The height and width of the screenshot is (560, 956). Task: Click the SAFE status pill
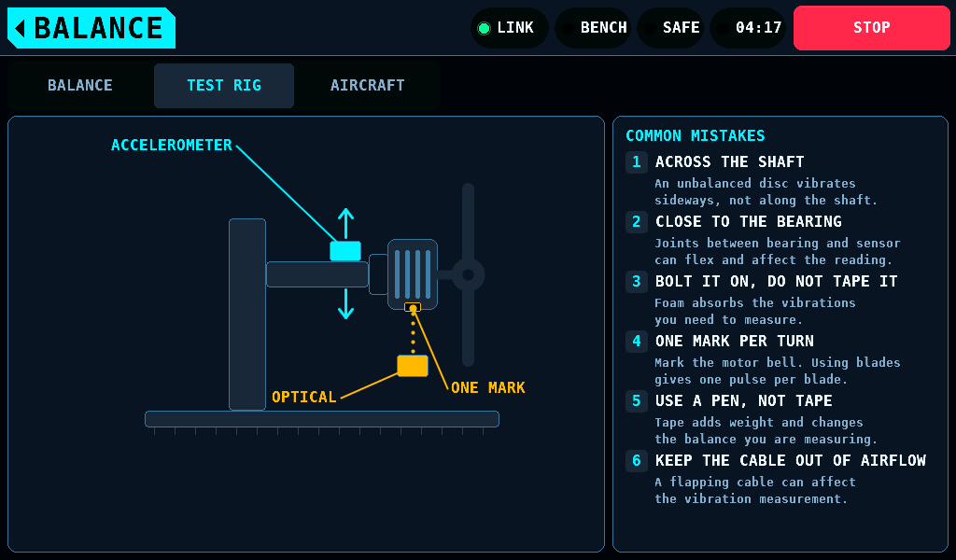(x=670, y=28)
